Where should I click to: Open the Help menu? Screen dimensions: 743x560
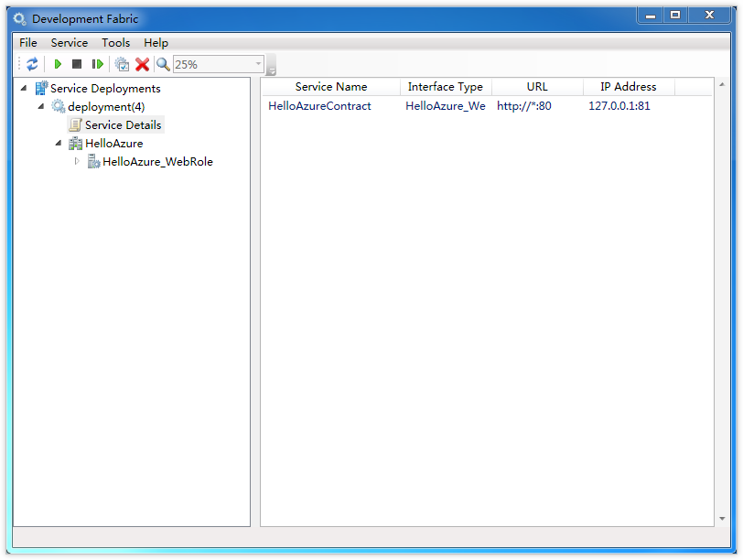click(x=156, y=43)
